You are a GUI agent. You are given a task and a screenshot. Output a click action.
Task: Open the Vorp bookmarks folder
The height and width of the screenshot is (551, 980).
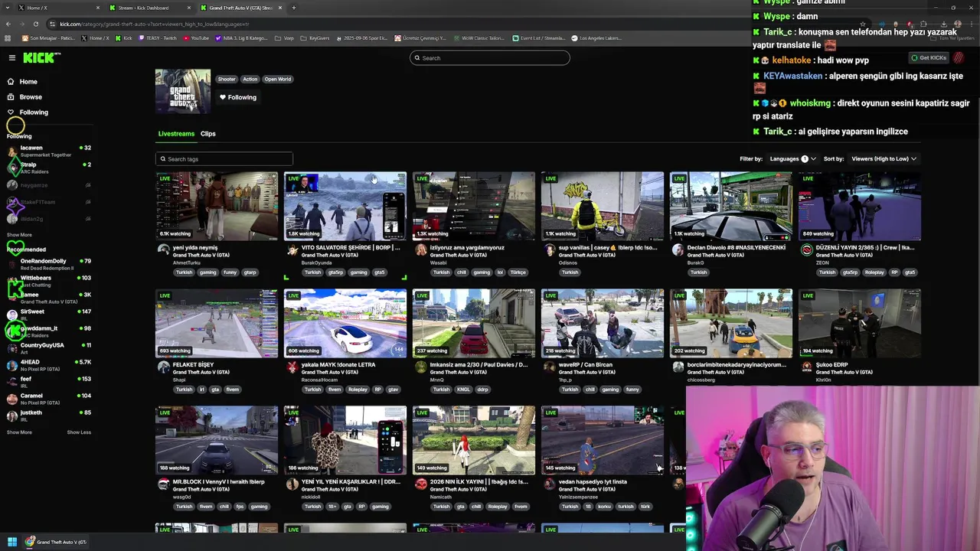286,38
